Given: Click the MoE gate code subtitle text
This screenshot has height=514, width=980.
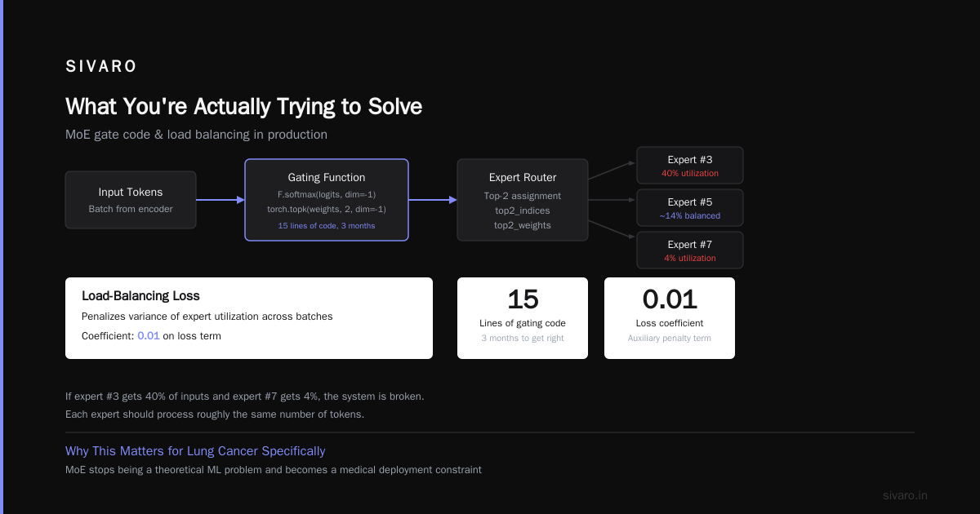Looking at the screenshot, I should (x=196, y=135).
